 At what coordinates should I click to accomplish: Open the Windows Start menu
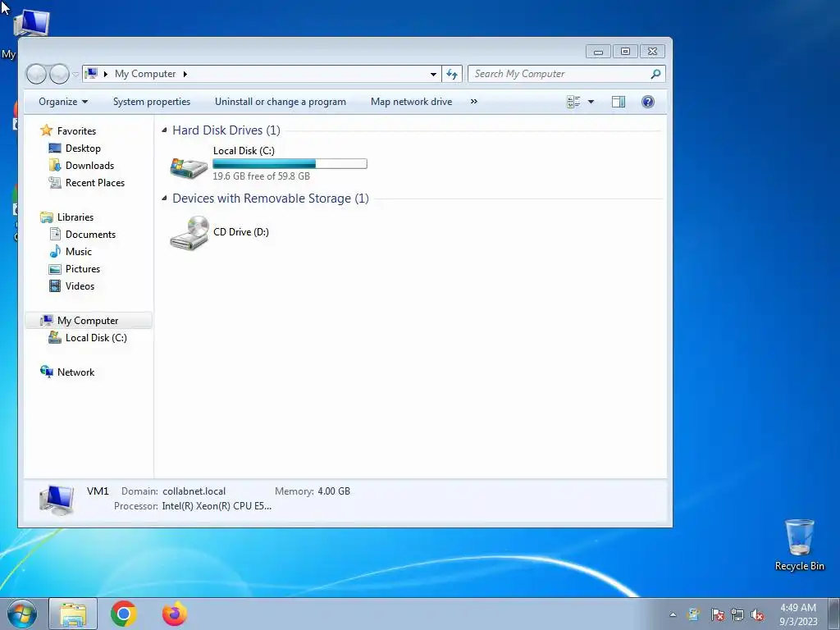pos(22,614)
